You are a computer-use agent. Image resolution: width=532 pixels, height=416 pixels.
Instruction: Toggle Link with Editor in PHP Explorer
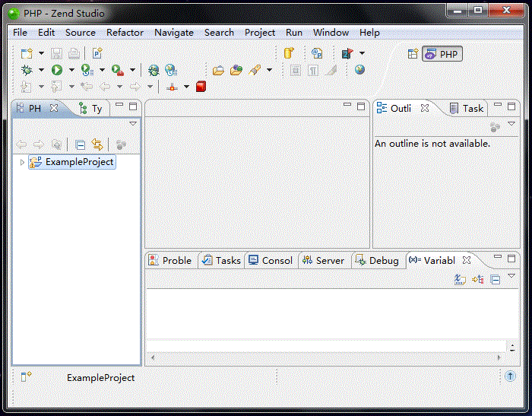(97, 144)
